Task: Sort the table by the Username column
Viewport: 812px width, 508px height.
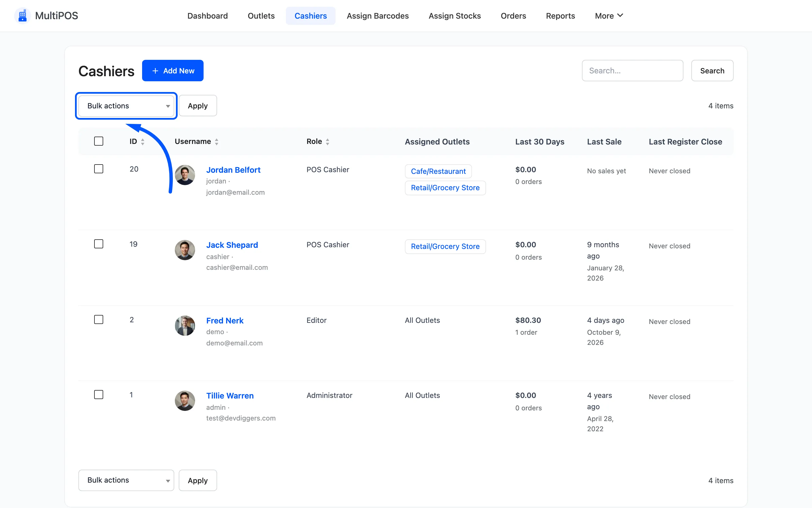Action: point(197,141)
